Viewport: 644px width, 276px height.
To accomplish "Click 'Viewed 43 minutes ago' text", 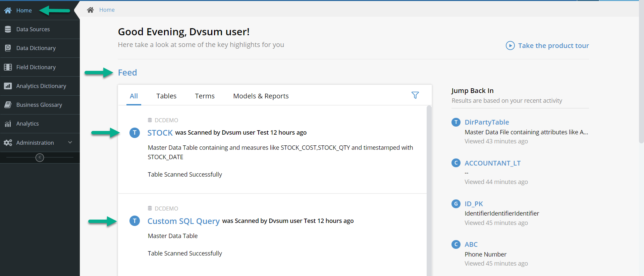I will [496, 141].
